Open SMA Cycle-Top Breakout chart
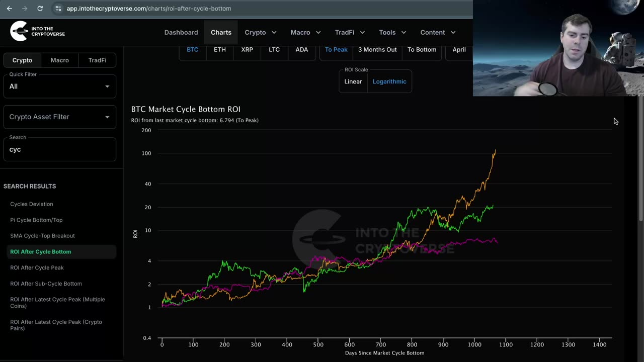 coord(42,236)
